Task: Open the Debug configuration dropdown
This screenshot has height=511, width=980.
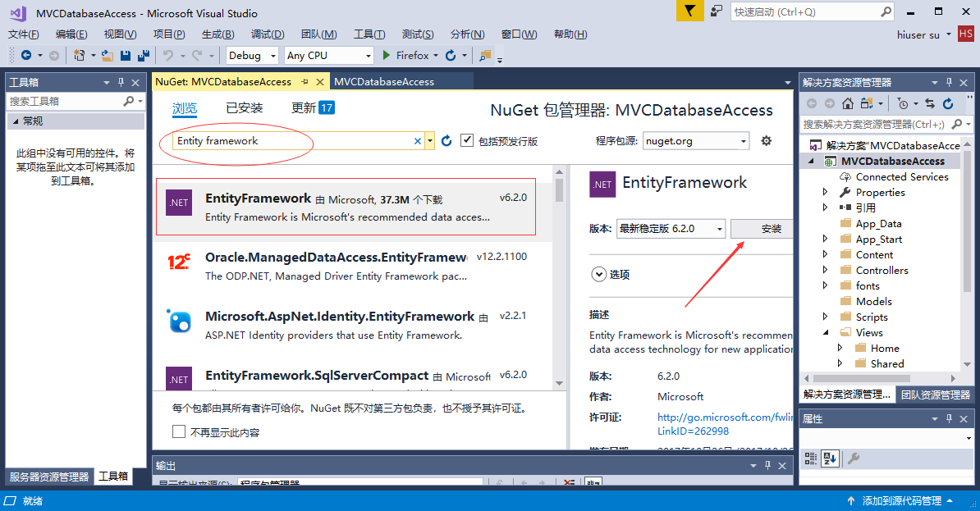Action: [252, 56]
